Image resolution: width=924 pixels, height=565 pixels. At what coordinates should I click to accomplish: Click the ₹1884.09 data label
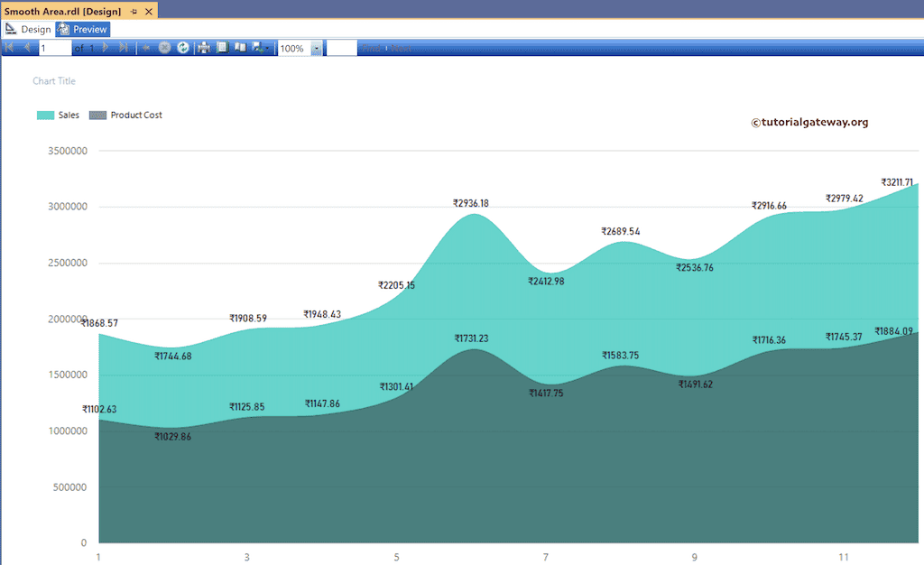[x=894, y=331]
